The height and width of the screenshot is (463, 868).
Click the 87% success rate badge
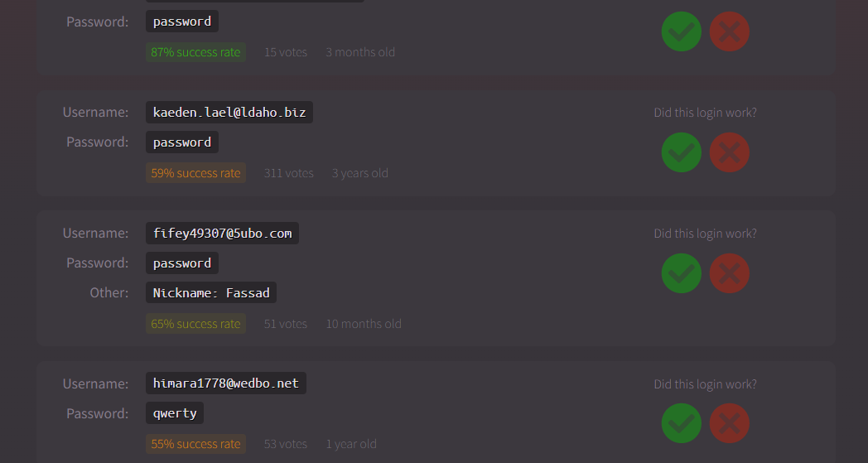coord(195,52)
